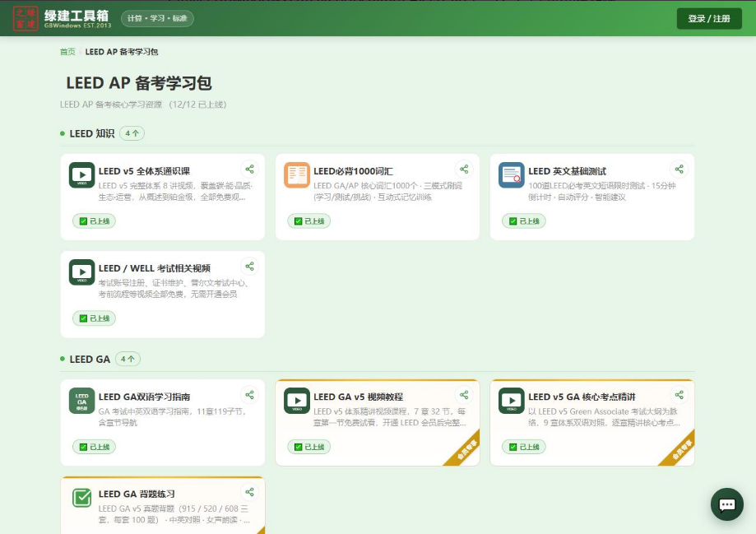Open LEED GA双语学习指南 title
756x534 pixels.
(144, 397)
